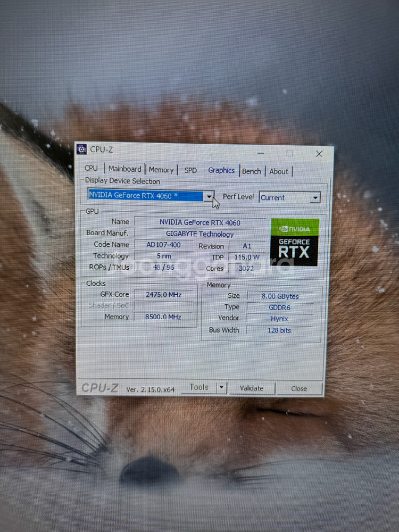The image size is (399, 532).
Task: Click the Perf Level label
Action: [238, 197]
